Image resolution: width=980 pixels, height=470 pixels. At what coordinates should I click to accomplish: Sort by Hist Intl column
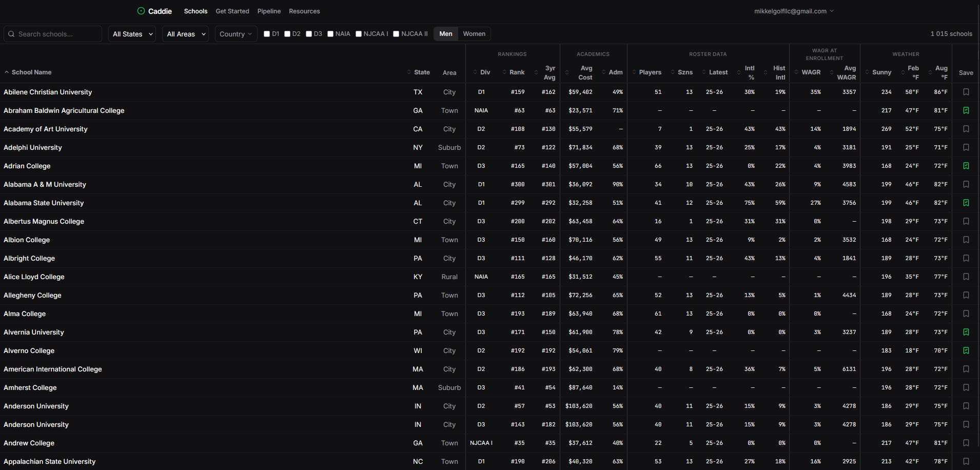point(774,72)
